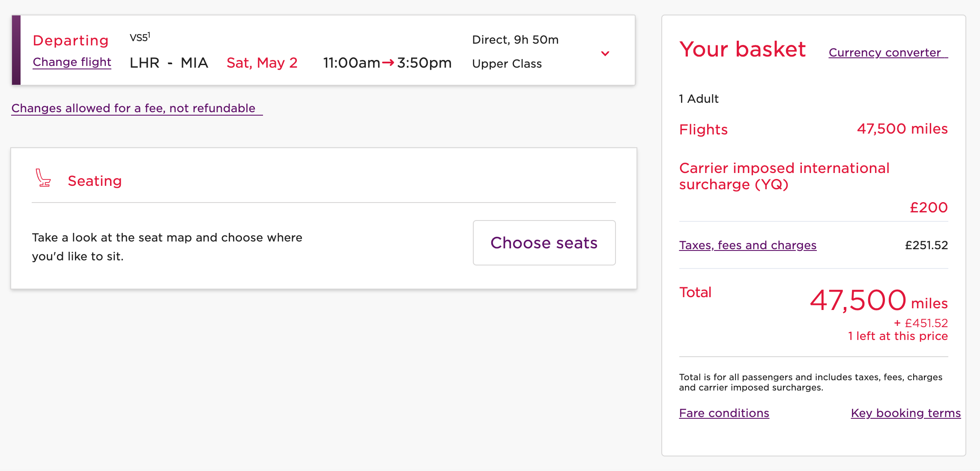Click the red arrow between flight times
Viewport: 980px width, 471px height.
click(x=388, y=63)
